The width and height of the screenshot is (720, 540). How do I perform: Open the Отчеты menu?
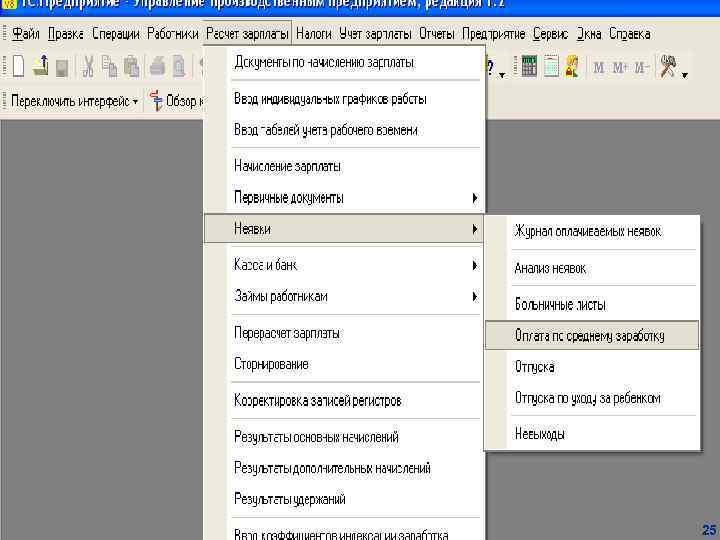(x=437, y=34)
